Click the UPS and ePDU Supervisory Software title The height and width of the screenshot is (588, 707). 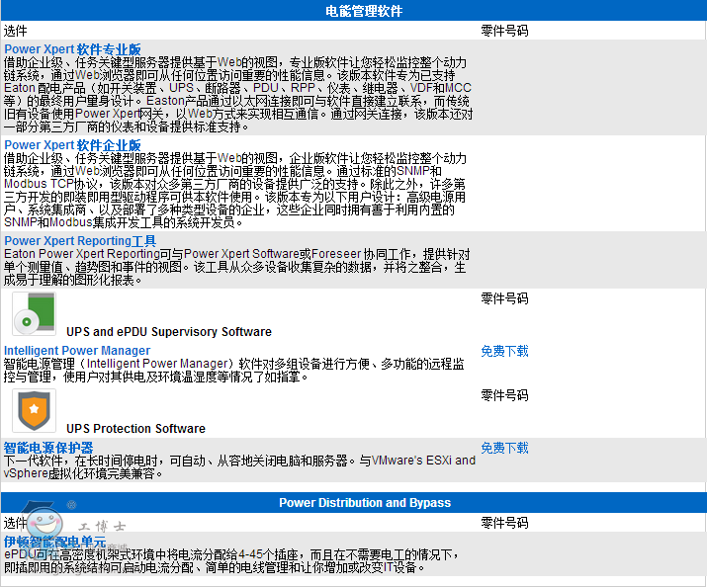click(x=169, y=332)
